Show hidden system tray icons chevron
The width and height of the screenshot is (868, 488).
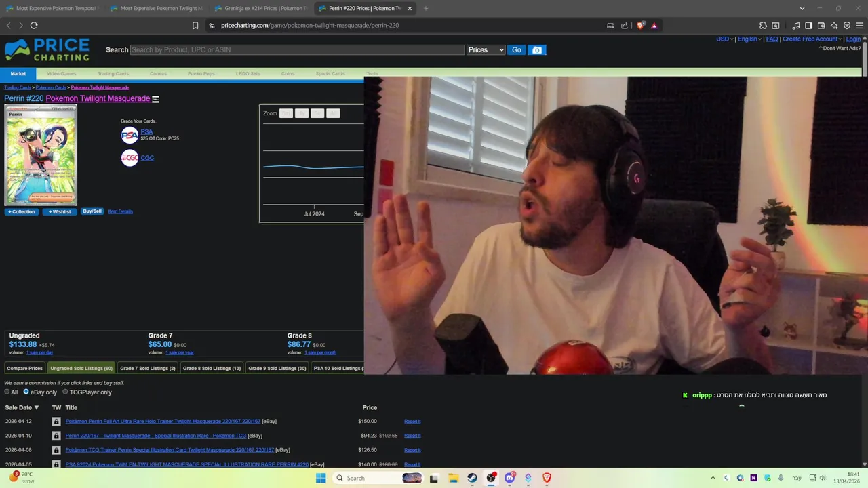click(713, 478)
